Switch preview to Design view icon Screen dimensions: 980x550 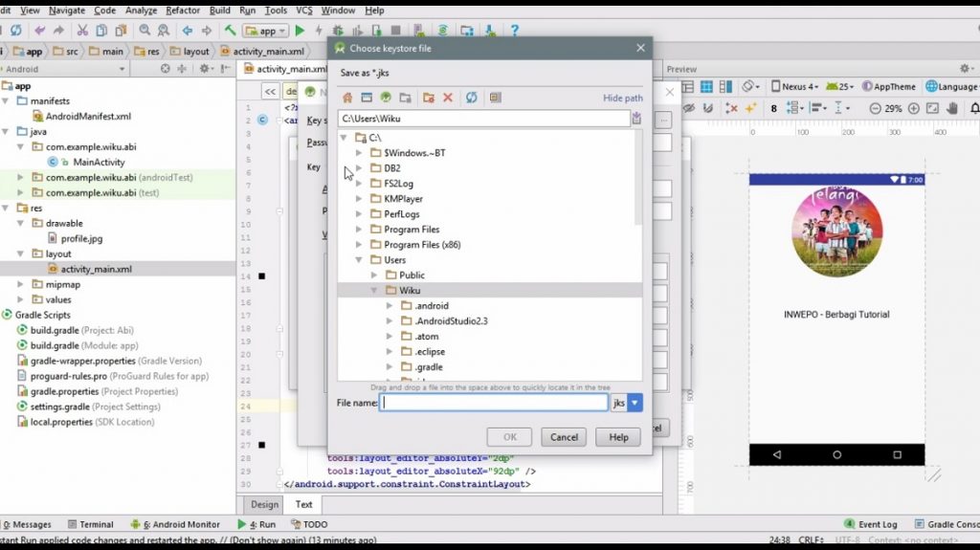point(687,86)
